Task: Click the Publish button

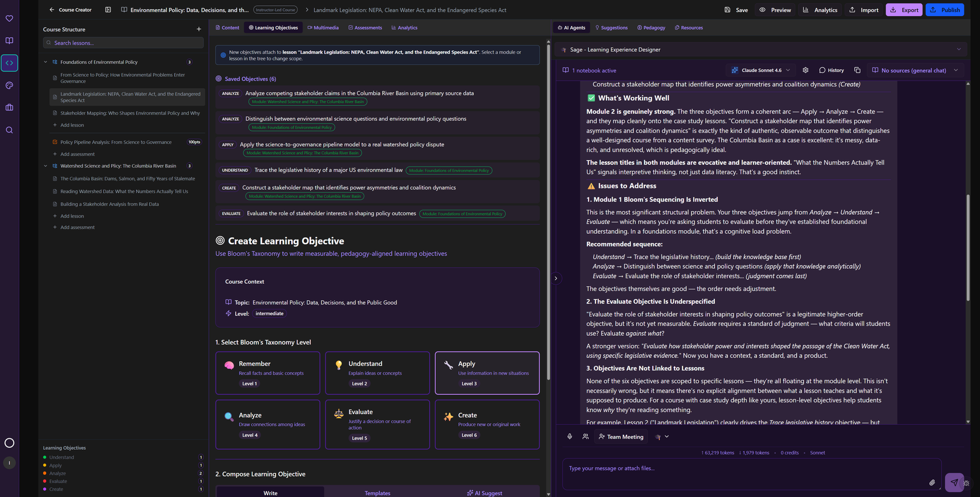Action: coord(945,10)
